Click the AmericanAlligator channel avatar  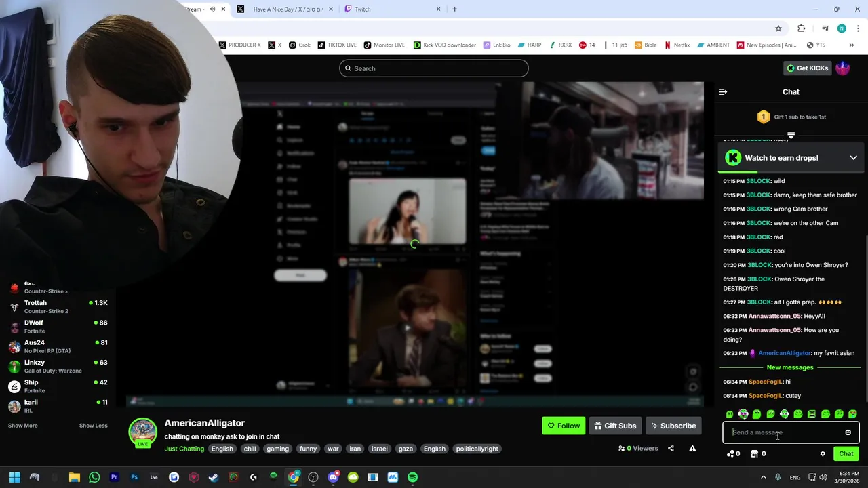143,432
